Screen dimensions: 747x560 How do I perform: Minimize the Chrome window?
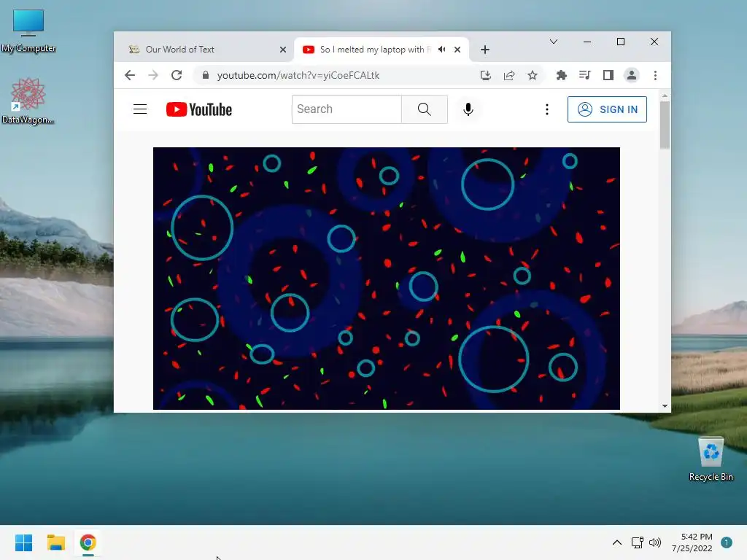(x=587, y=42)
